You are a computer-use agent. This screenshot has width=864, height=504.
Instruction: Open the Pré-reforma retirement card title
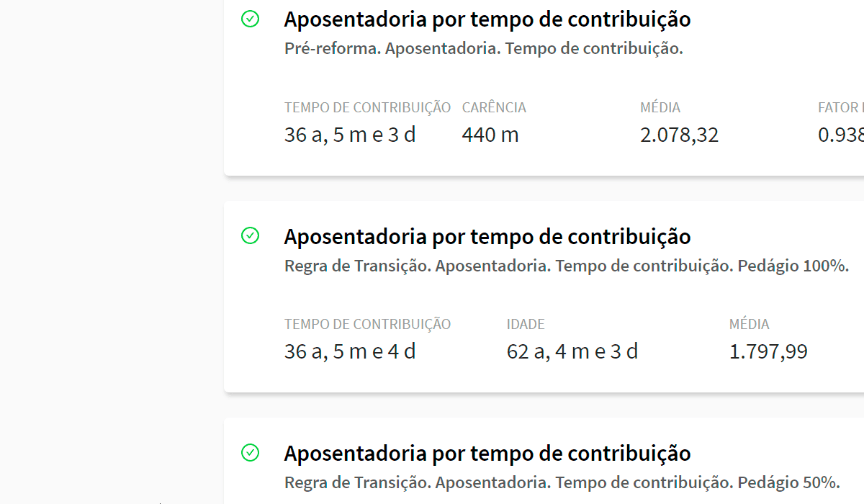coord(487,19)
